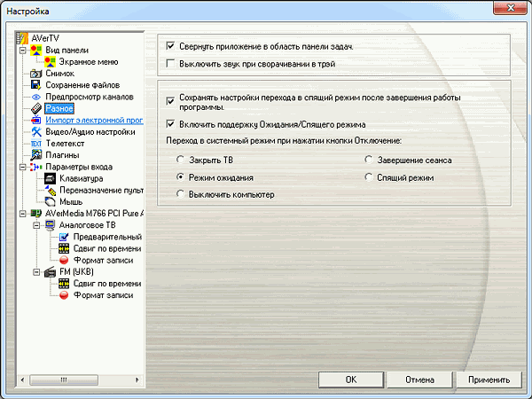Click the mouse icon next to Мышь
Image resolution: width=532 pixels, height=399 pixels.
(51, 201)
